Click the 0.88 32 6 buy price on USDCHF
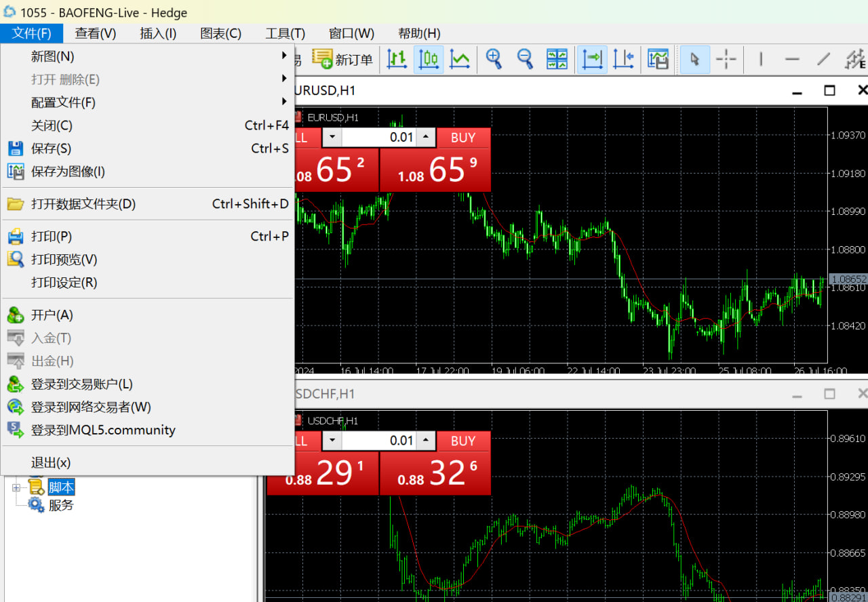868x602 pixels. (x=435, y=473)
